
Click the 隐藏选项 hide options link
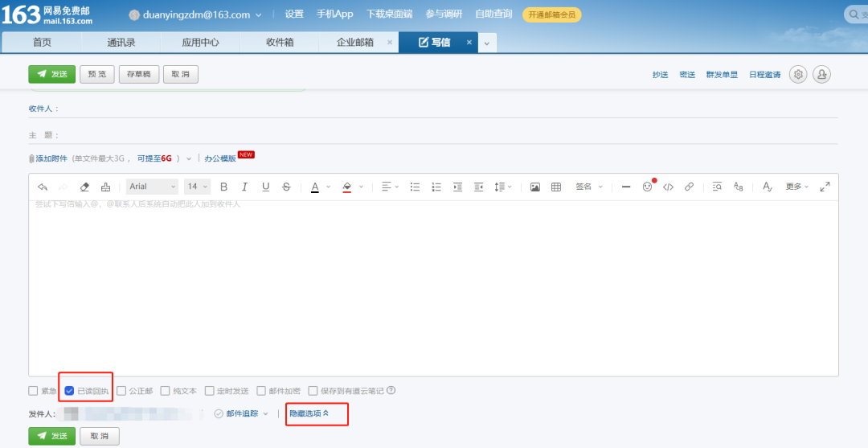(x=309, y=413)
